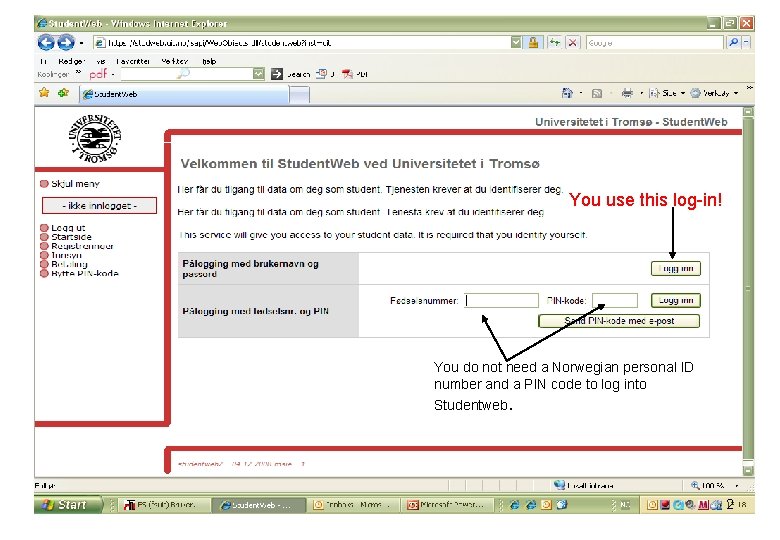The height and width of the screenshot is (540, 780).
Task: Click Bytte PIN-kode in the side menu
Action: [x=85, y=273]
